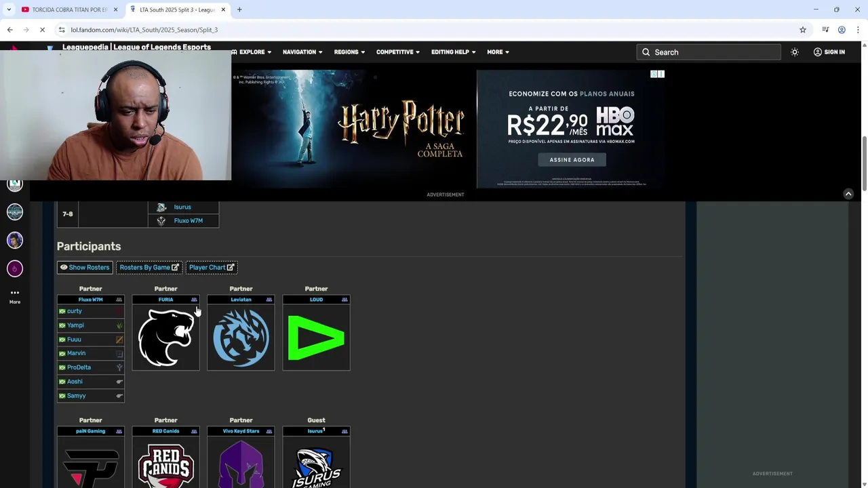
Task: Collapse the advertisement banner with chevron
Action: (848, 194)
